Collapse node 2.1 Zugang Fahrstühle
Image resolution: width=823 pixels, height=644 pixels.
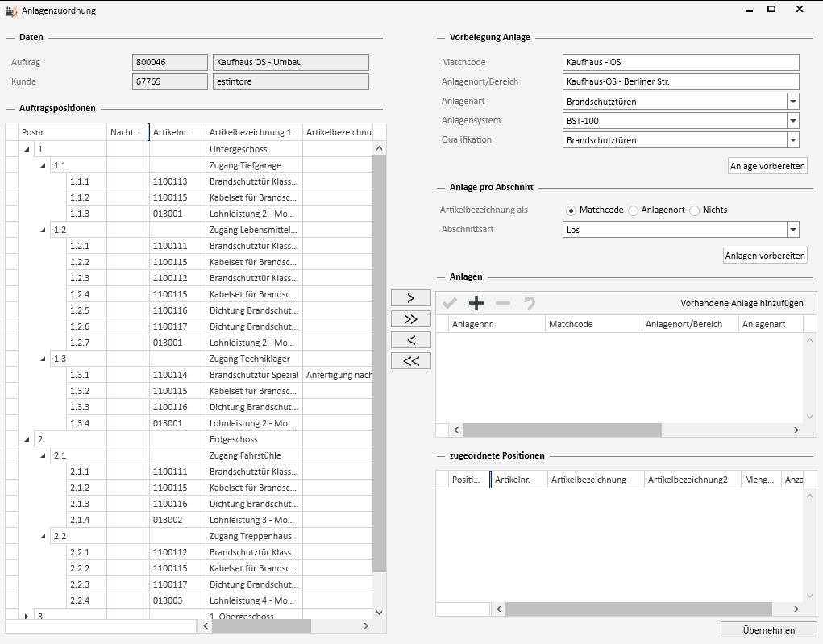pyautogui.click(x=43, y=455)
